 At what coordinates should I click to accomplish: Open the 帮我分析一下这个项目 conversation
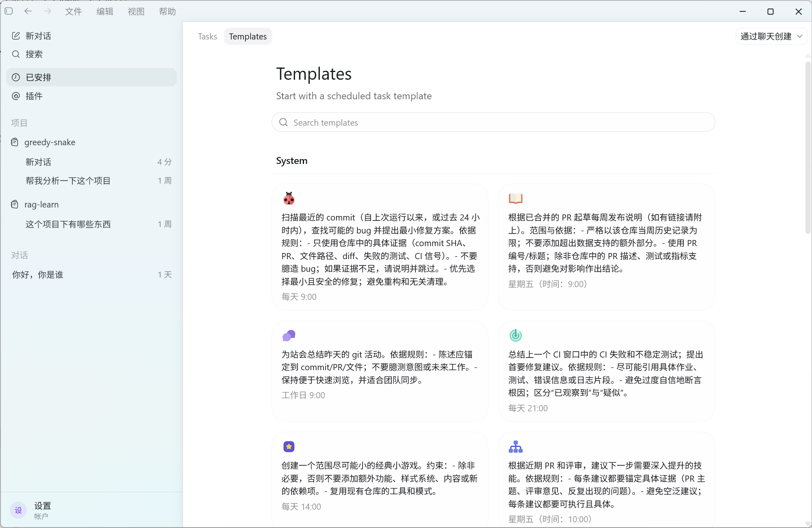[x=91, y=181]
